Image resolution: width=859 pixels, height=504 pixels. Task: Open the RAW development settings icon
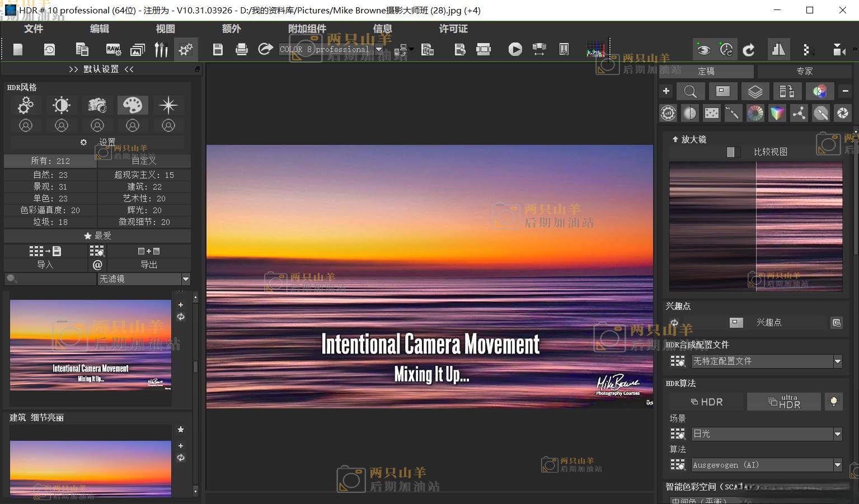[x=114, y=50]
